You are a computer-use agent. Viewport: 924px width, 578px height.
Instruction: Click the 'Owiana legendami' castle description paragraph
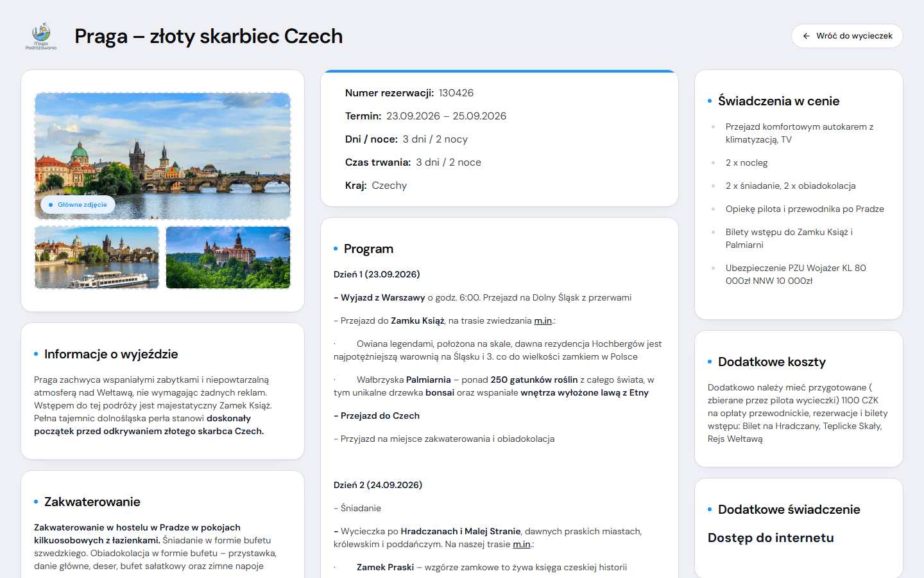tap(498, 350)
